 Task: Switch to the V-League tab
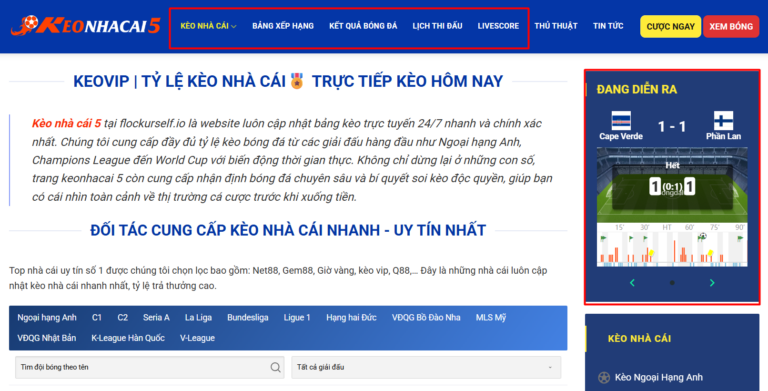click(197, 338)
